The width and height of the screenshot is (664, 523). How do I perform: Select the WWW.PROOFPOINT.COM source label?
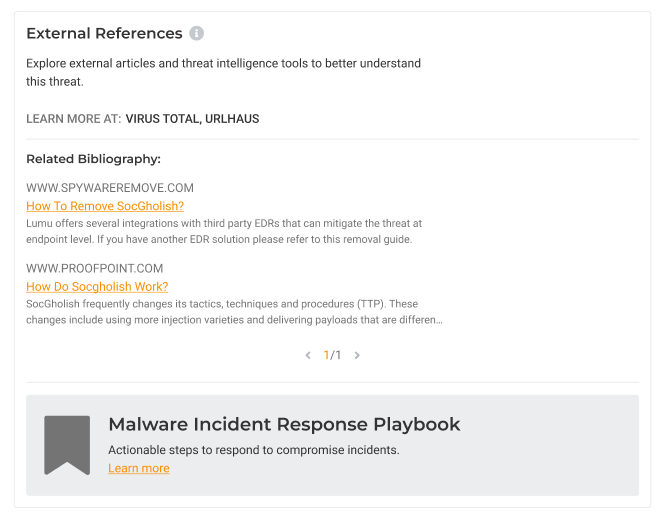pyautogui.click(x=94, y=268)
